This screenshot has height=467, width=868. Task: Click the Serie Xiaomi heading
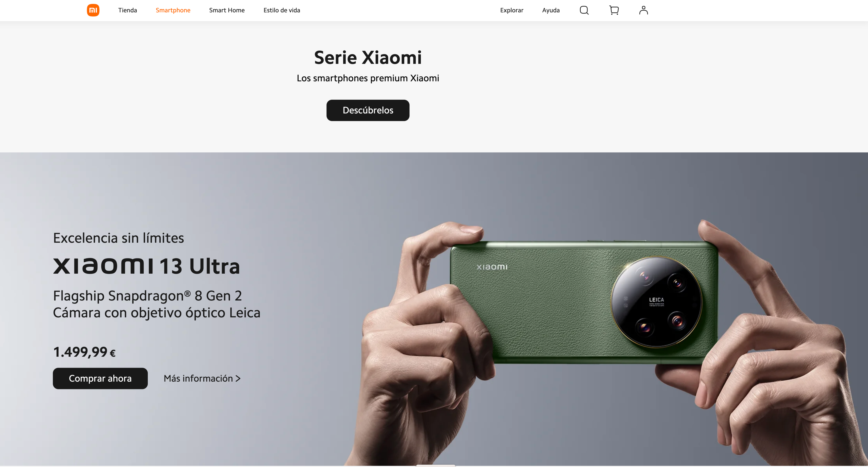368,57
